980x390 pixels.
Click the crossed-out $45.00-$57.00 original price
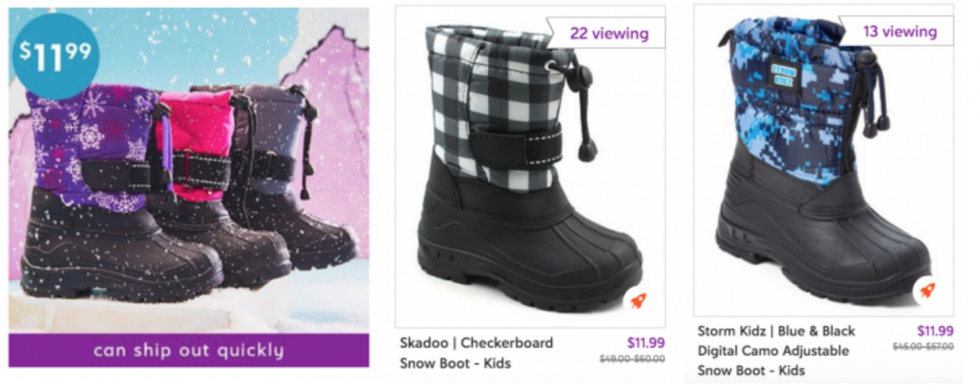(923, 347)
